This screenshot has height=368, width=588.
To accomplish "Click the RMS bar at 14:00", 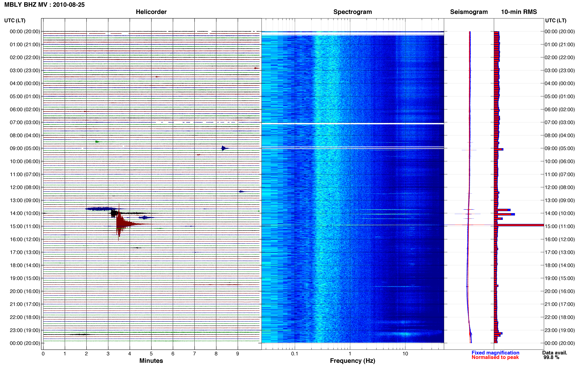I will coord(504,214).
